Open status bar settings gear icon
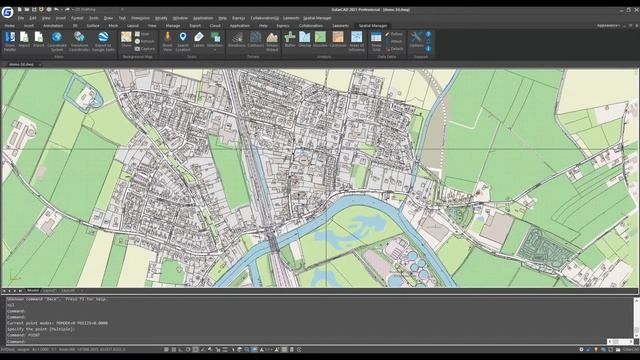This screenshot has height=360, width=640. point(581,349)
